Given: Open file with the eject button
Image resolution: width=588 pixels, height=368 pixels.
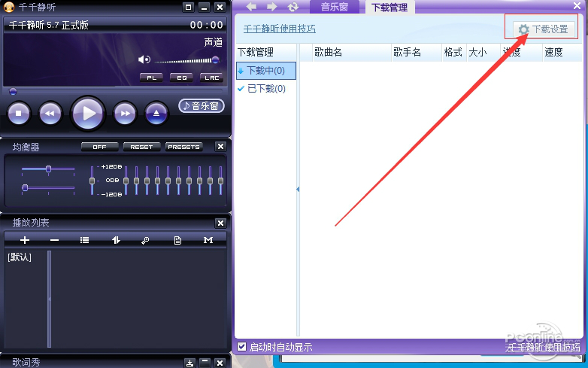Looking at the screenshot, I should click(156, 113).
